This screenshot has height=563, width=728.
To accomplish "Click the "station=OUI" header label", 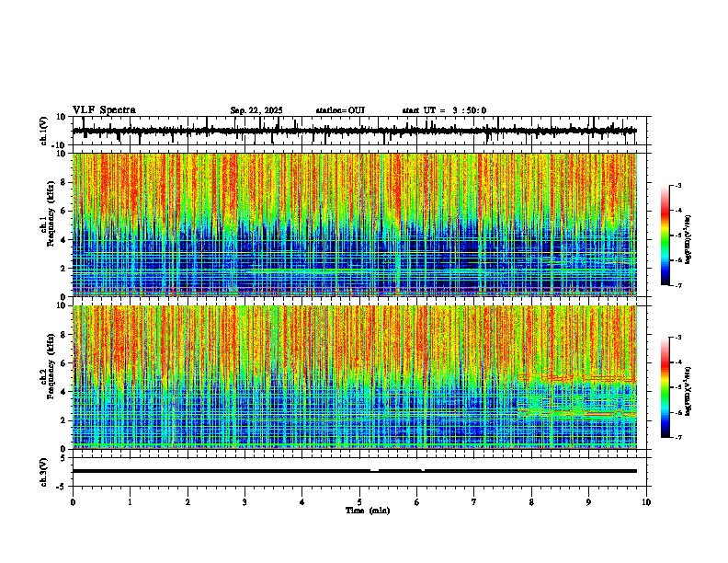I will click(x=340, y=110).
